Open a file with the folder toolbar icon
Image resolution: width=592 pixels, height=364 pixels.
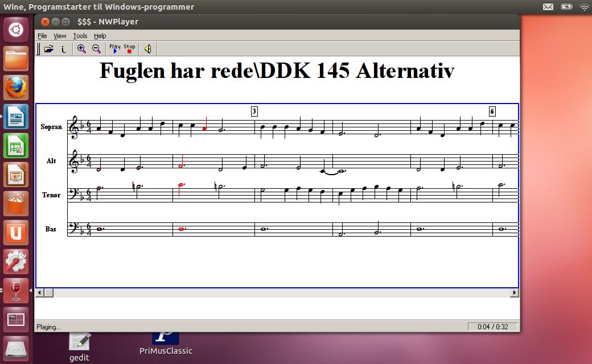pos(49,49)
